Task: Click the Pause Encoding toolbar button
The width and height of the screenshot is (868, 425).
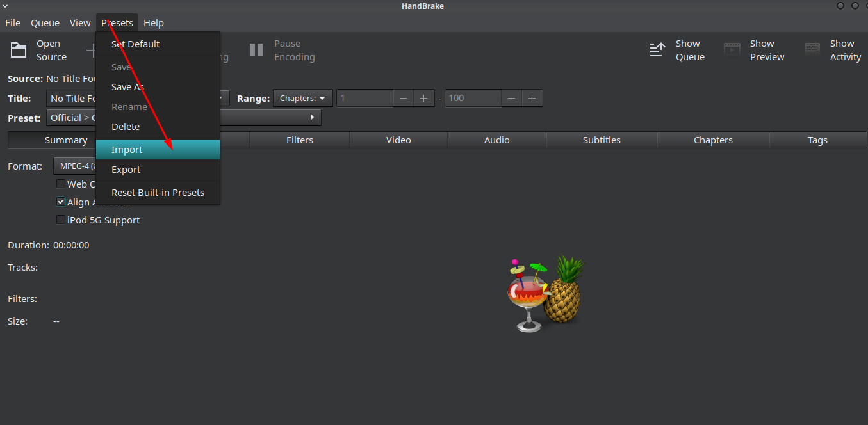Action: tap(282, 50)
